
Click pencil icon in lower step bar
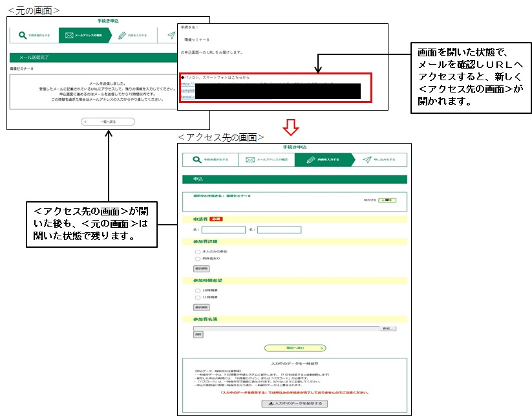pos(311,159)
